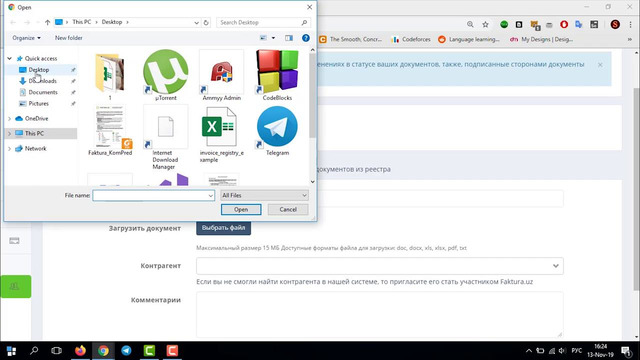Click the New folder button
640x360 pixels.
[x=69, y=38]
